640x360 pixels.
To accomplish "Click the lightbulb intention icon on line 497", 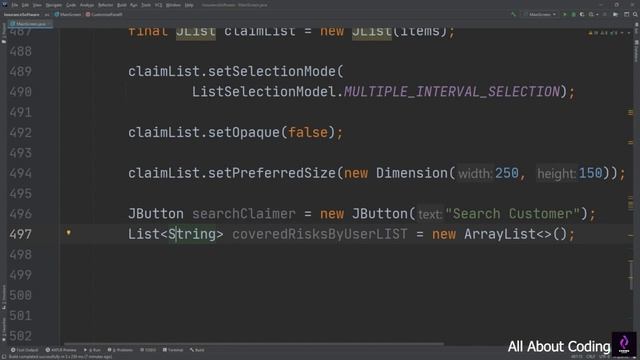I will pyautogui.click(x=69, y=233).
